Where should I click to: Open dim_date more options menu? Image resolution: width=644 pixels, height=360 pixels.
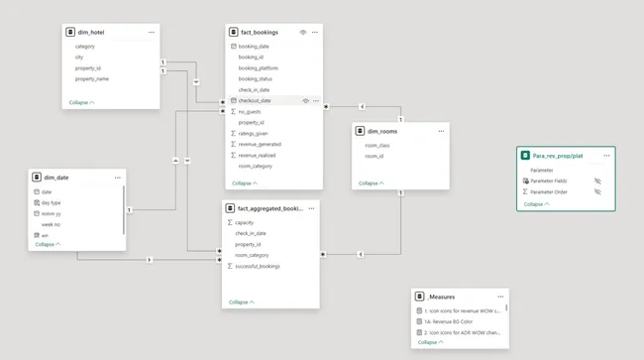[118, 178]
